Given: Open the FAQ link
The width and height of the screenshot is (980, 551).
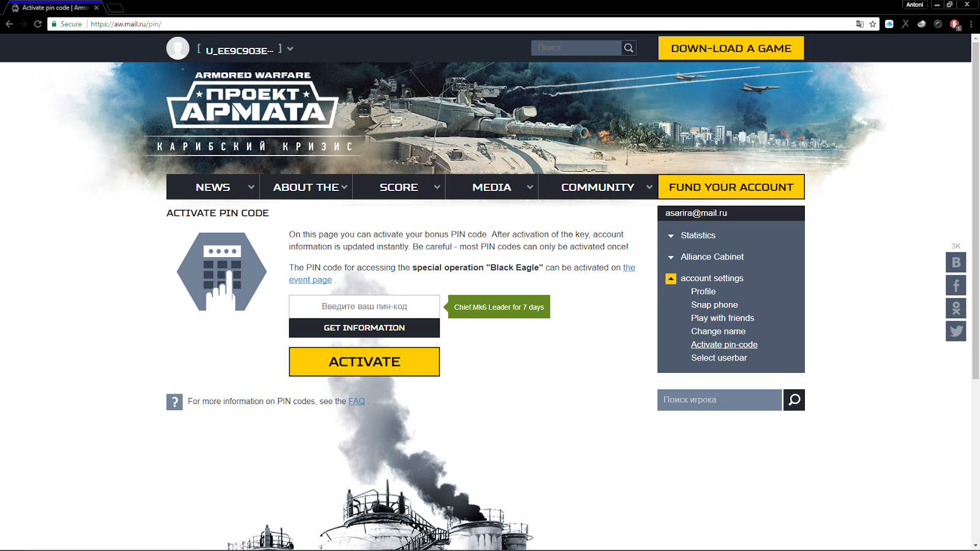Looking at the screenshot, I should click(x=356, y=402).
